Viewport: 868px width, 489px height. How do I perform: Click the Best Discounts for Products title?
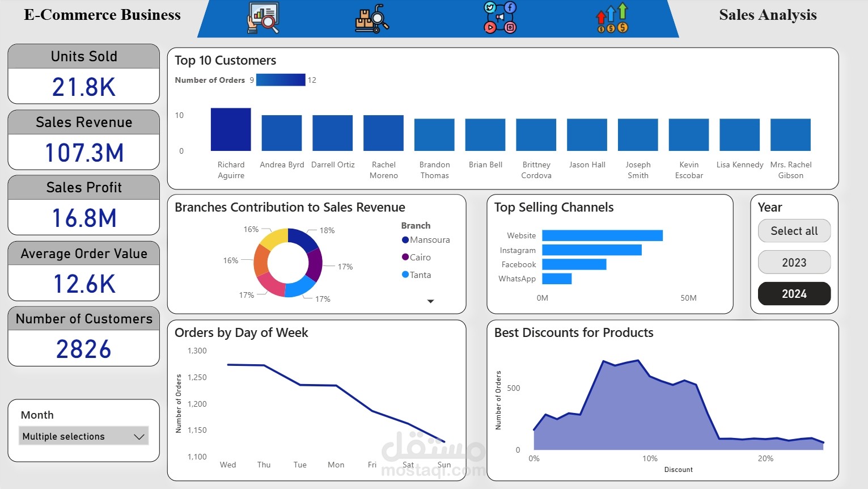tap(574, 333)
